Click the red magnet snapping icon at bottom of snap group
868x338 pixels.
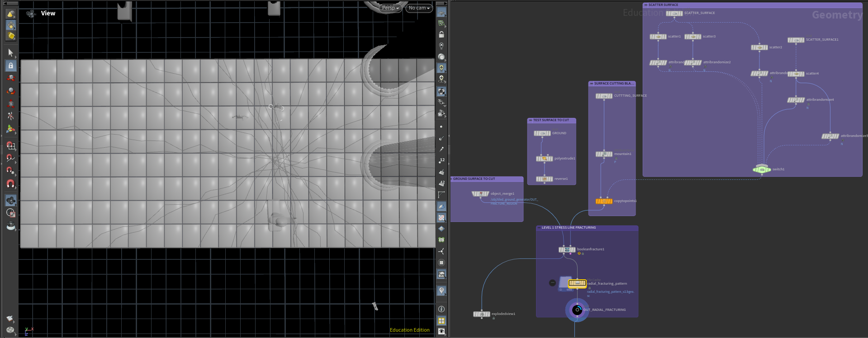[x=11, y=184]
